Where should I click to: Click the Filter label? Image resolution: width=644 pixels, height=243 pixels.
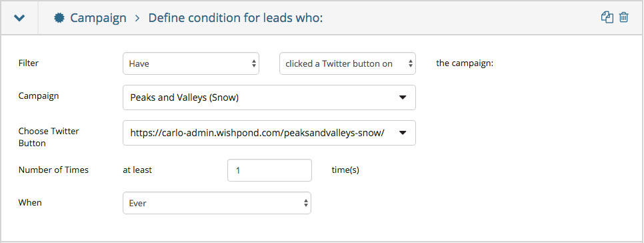29,63
